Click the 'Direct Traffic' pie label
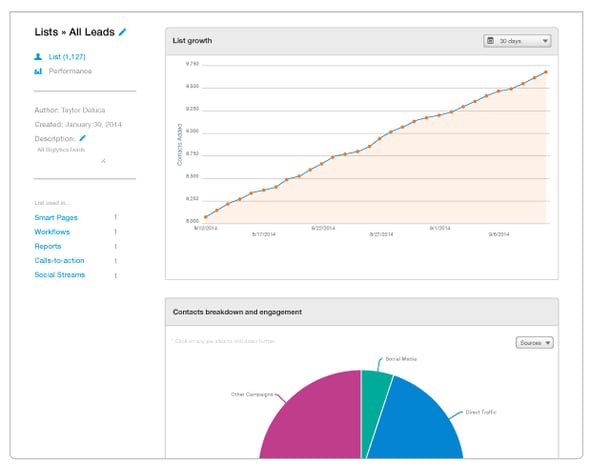The image size is (590, 464). pos(481,412)
